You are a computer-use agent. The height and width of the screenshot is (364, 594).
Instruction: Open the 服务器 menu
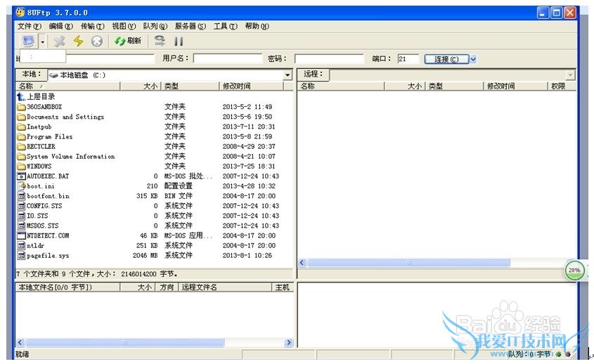(191, 26)
